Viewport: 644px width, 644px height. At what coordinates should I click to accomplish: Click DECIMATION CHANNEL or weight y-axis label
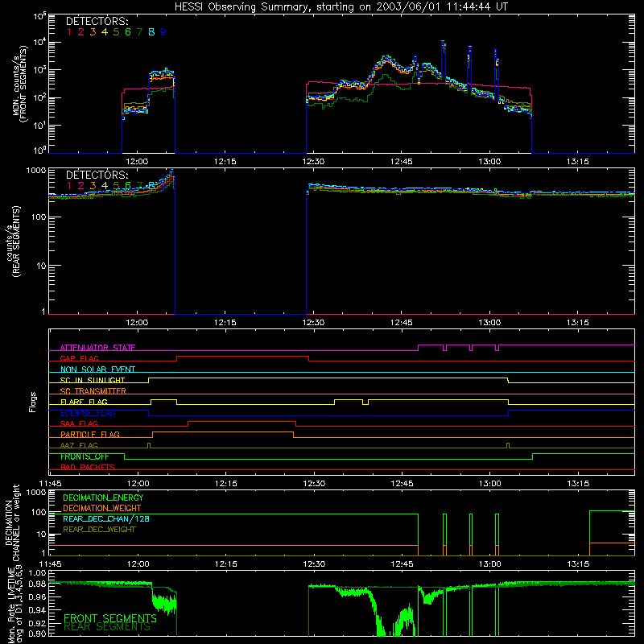[12, 522]
